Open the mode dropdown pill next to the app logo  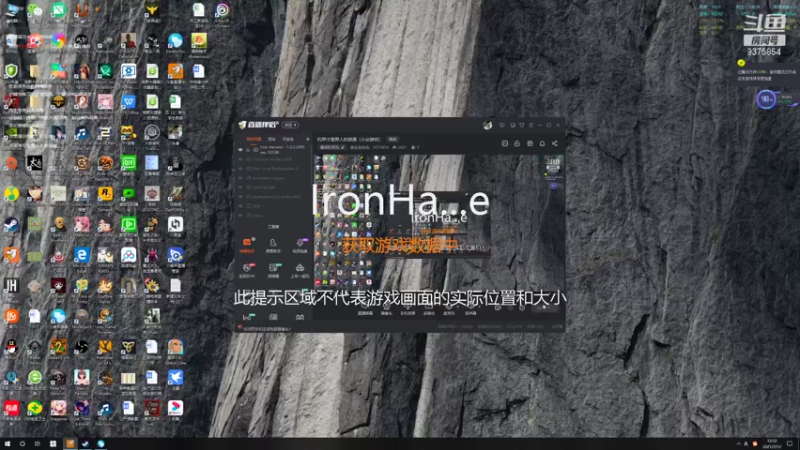click(x=290, y=125)
